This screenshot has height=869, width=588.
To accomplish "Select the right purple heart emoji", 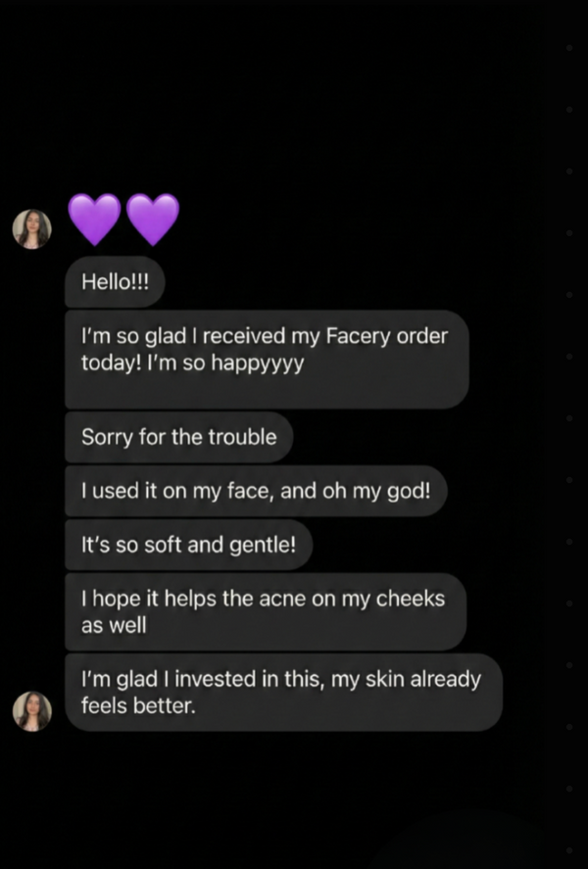I will tap(153, 217).
